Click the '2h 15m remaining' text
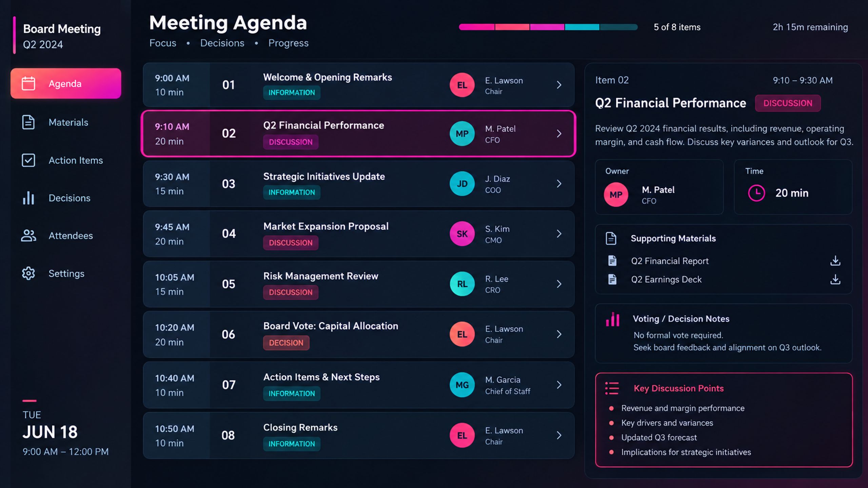The width and height of the screenshot is (868, 488). pos(810,27)
